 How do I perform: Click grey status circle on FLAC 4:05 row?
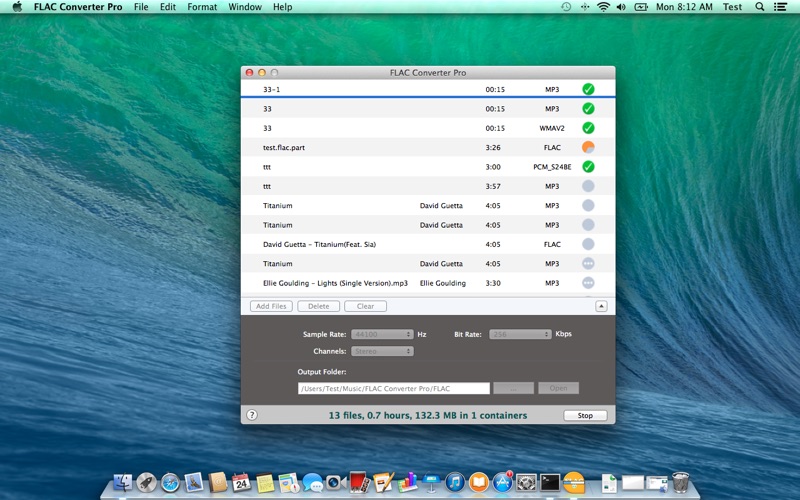pos(588,244)
